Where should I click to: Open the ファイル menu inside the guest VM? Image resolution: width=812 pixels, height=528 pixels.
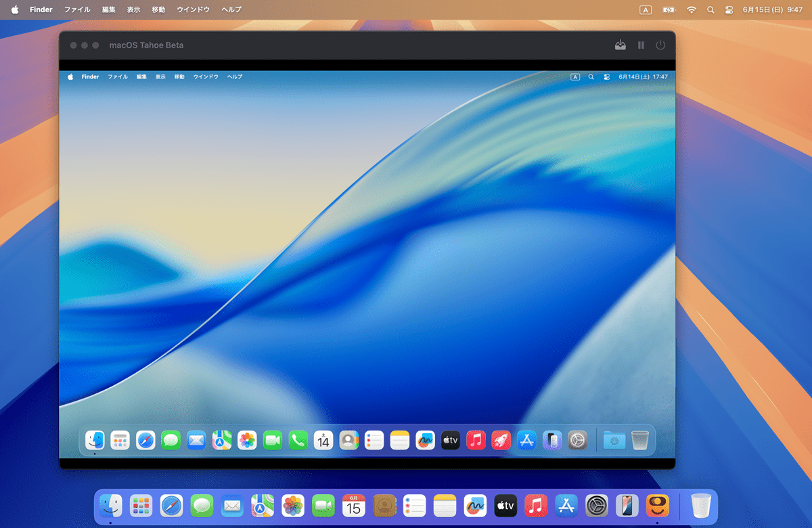point(118,77)
